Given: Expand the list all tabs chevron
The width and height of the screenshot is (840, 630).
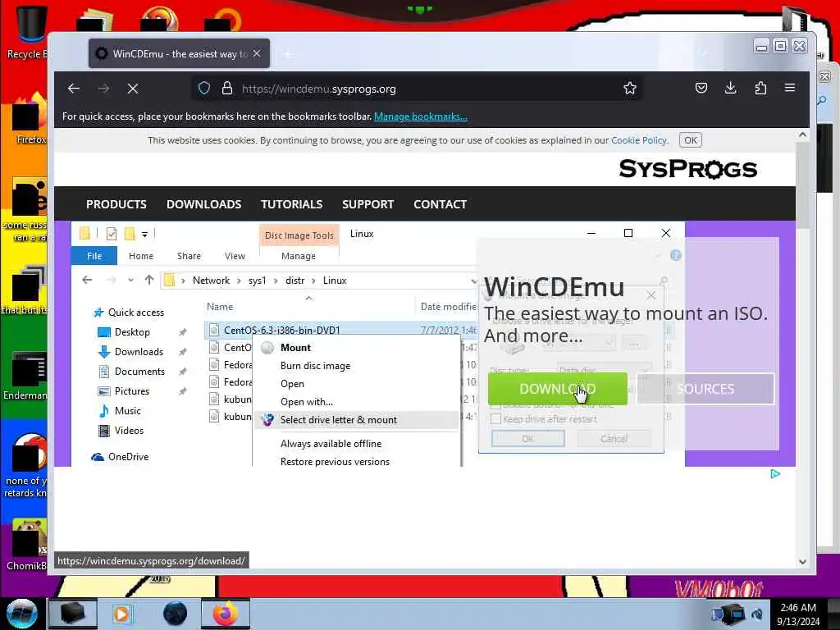Looking at the screenshot, I should [x=703, y=52].
